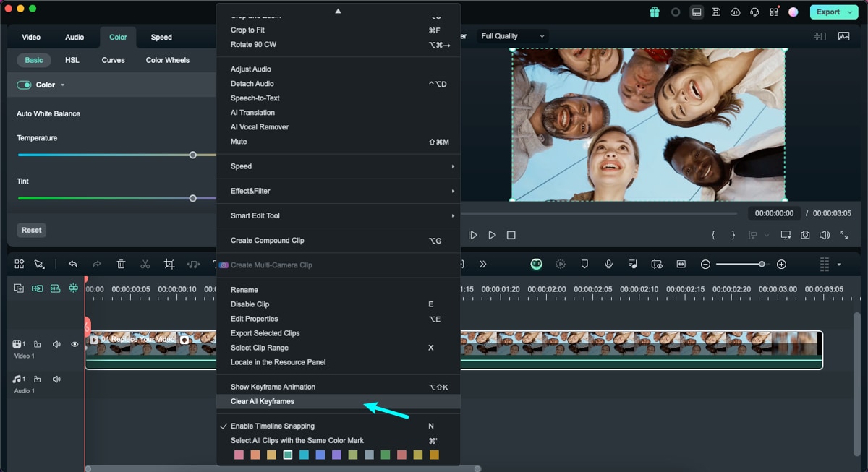This screenshot has height=472, width=868.
Task: Change preview compare view layout icon
Action: (820, 36)
